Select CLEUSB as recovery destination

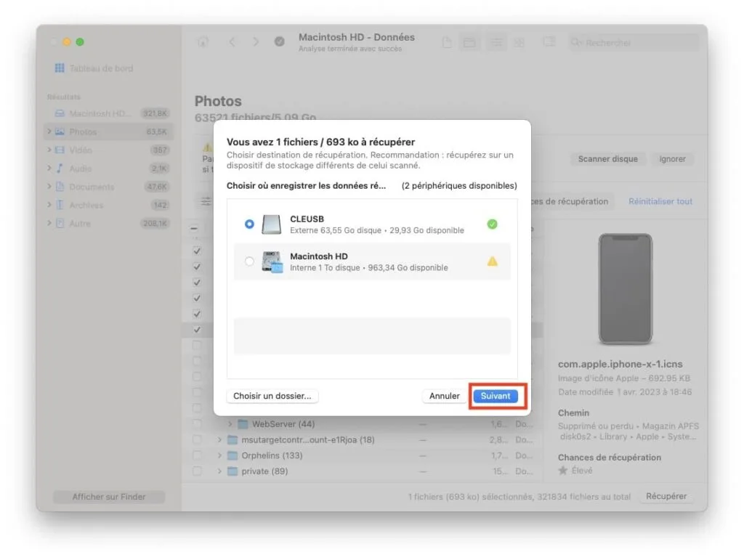point(249,224)
